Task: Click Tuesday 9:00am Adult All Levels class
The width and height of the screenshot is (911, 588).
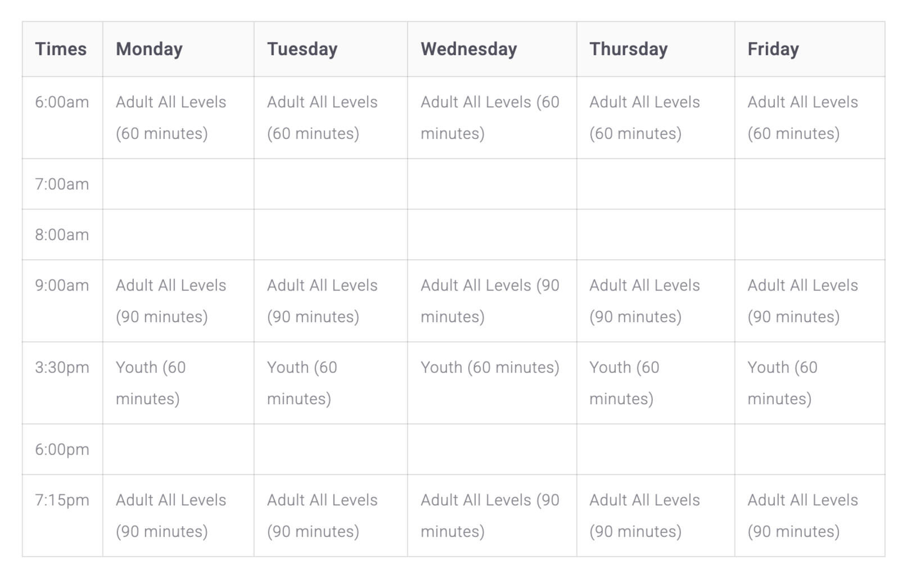Action: point(322,301)
